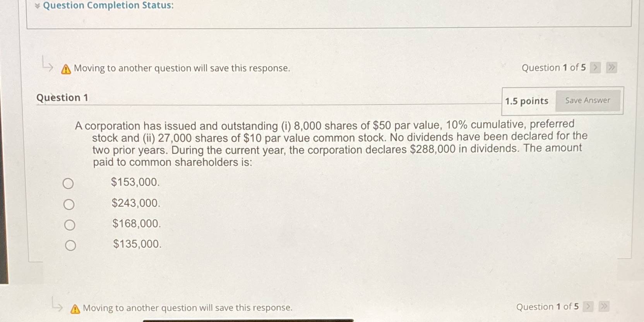Select the $153,000 answer option
644x322 pixels.
click(x=68, y=183)
